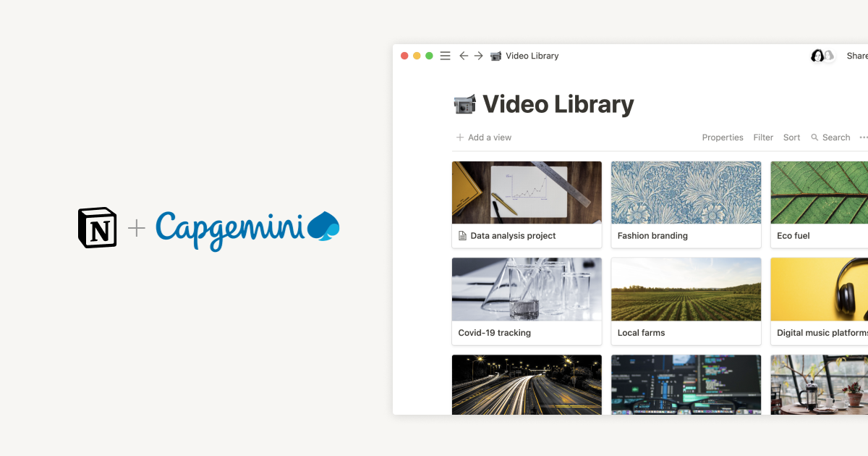Add a view to the Video Library
The width and height of the screenshot is (868, 456).
(483, 137)
